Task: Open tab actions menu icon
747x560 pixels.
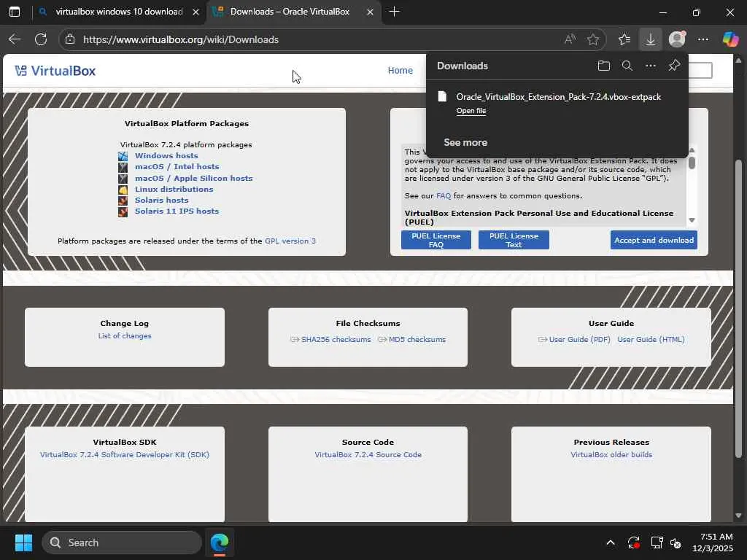Action: [x=15, y=12]
